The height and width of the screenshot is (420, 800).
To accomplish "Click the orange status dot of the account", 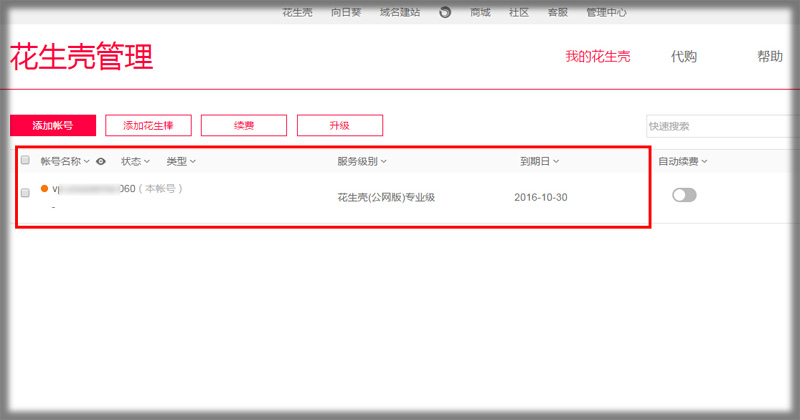I will tap(44, 189).
